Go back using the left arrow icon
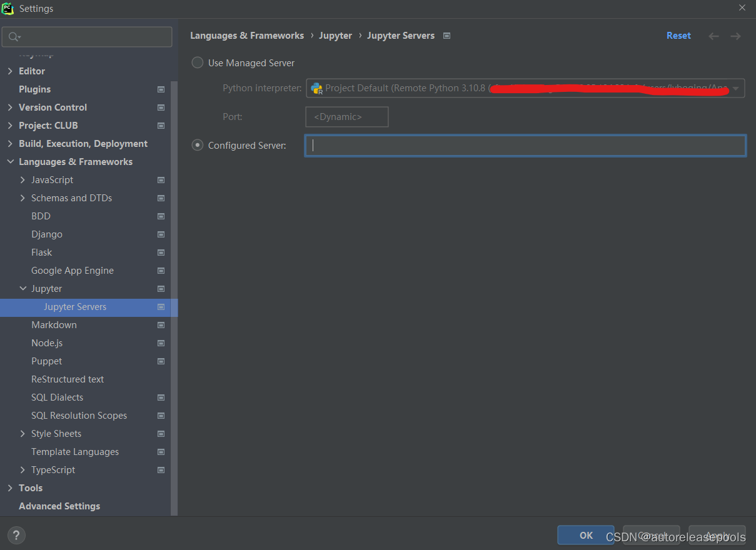756x550 pixels. [713, 36]
